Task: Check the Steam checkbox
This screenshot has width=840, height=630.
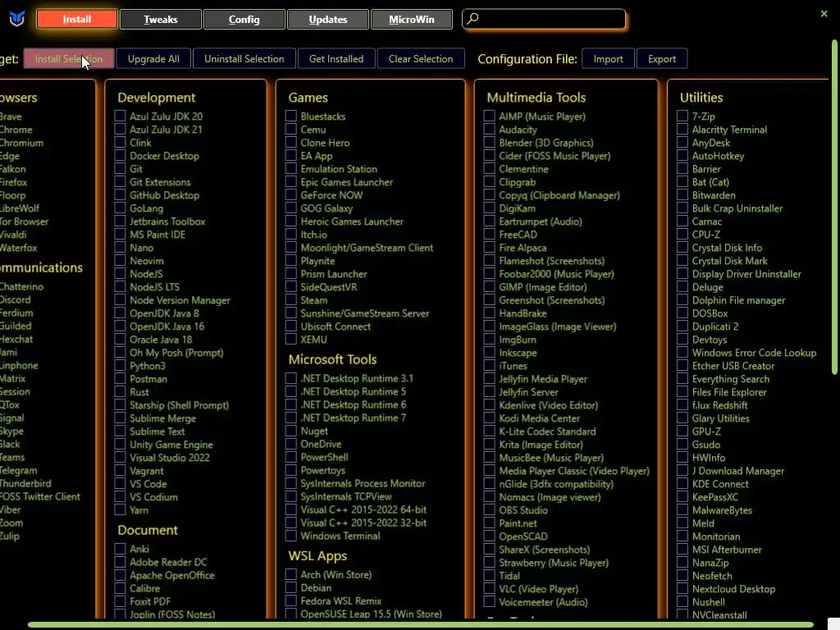Action: coord(291,300)
